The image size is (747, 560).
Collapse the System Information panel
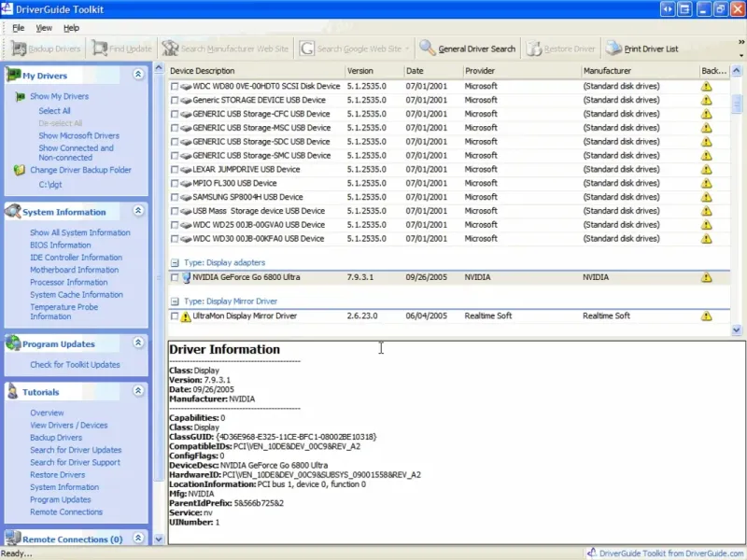coord(138,211)
